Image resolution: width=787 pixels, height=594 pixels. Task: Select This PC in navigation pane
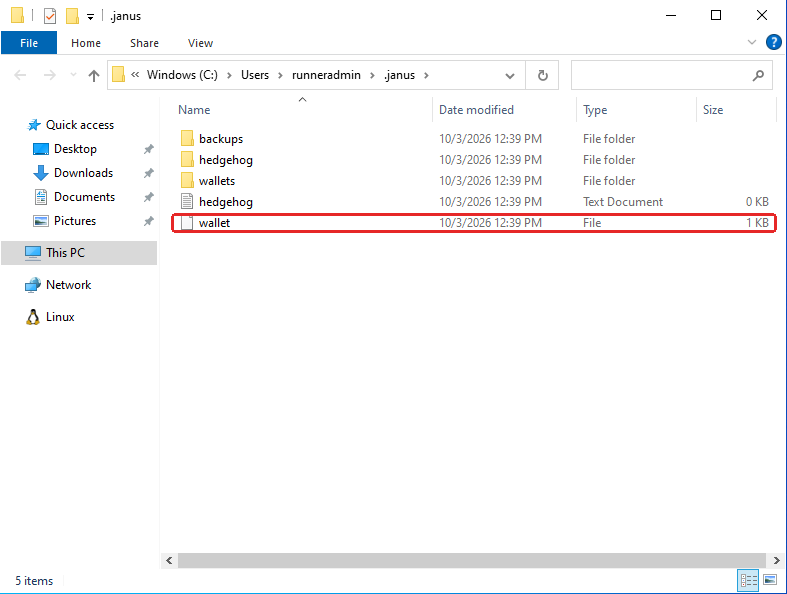(79, 253)
